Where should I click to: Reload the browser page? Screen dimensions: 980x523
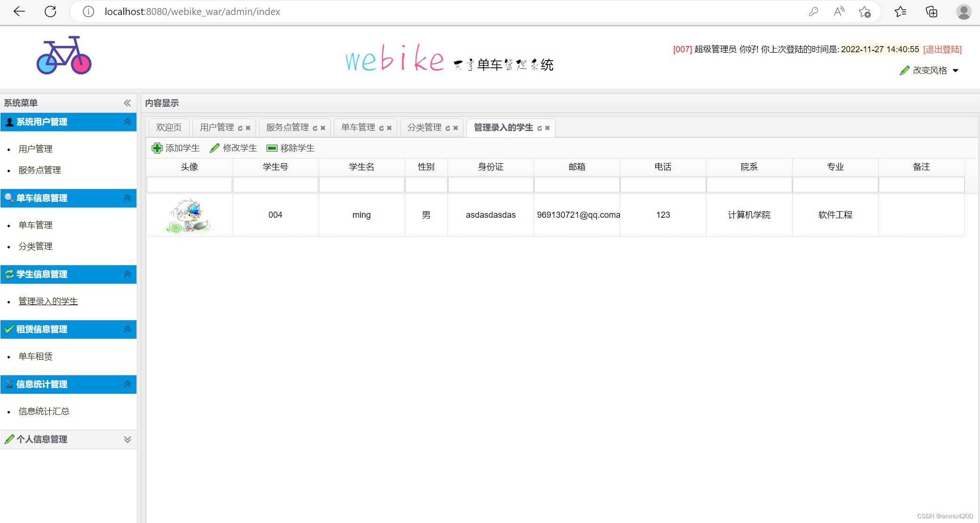point(50,12)
